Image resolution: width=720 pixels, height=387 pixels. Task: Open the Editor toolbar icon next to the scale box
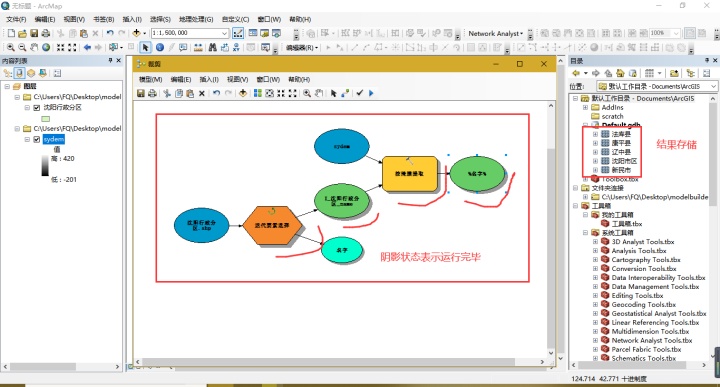coord(238,33)
